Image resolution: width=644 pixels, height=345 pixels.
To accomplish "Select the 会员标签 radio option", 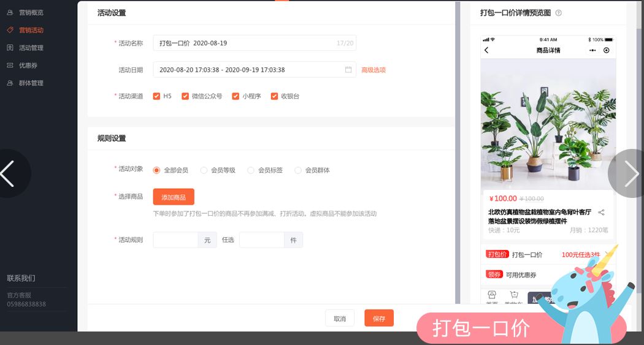I will (x=251, y=170).
